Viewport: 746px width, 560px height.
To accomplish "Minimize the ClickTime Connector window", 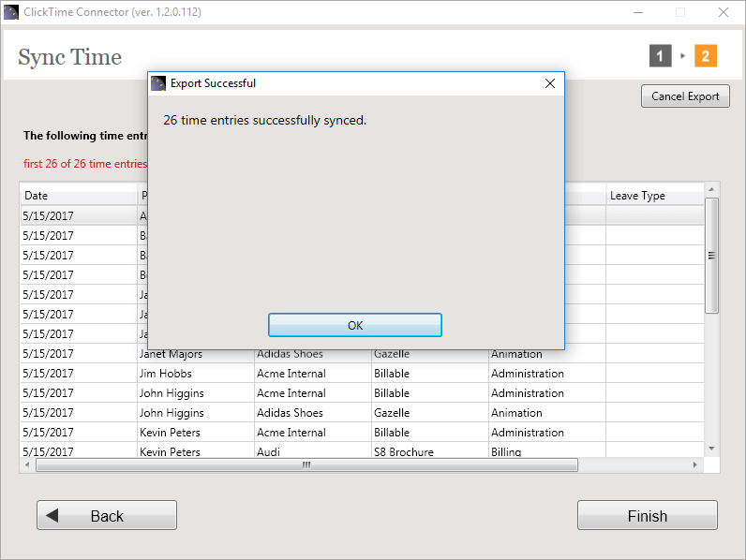I will tap(638, 12).
